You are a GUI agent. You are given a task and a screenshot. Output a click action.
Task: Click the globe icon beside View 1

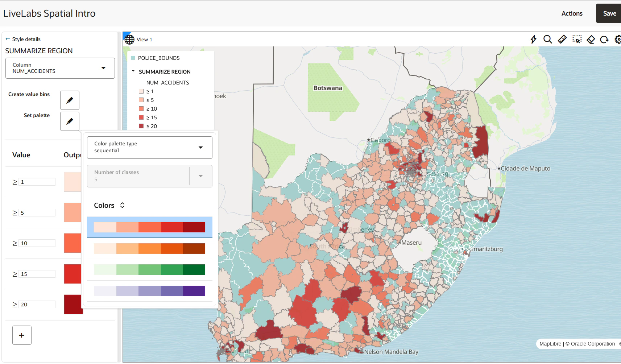pos(129,40)
